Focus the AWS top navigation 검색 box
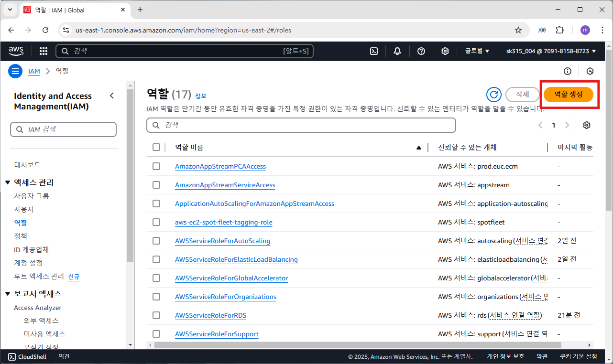Screen dimensions: 613x364 tap(185, 51)
